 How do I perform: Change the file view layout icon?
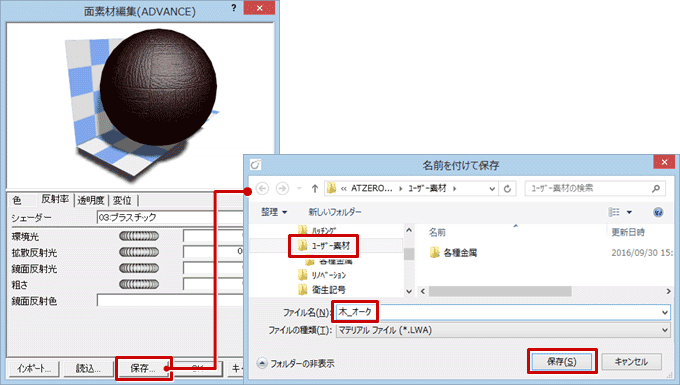(x=614, y=212)
